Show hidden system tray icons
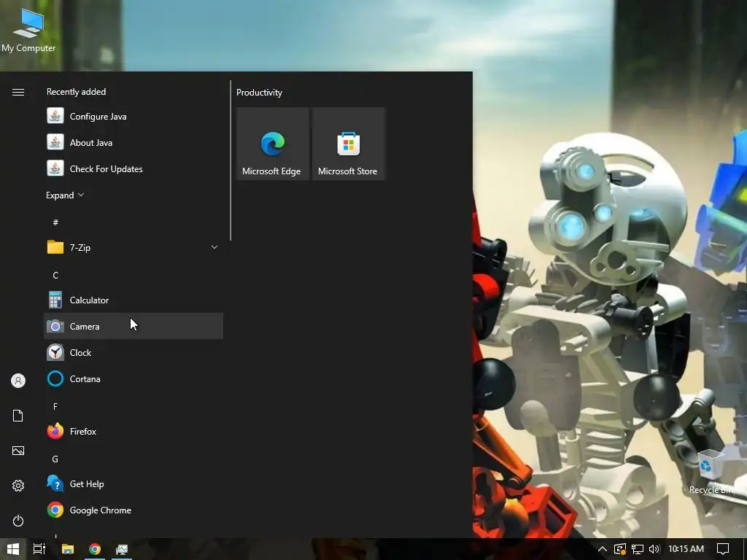747x560 pixels. 602,549
